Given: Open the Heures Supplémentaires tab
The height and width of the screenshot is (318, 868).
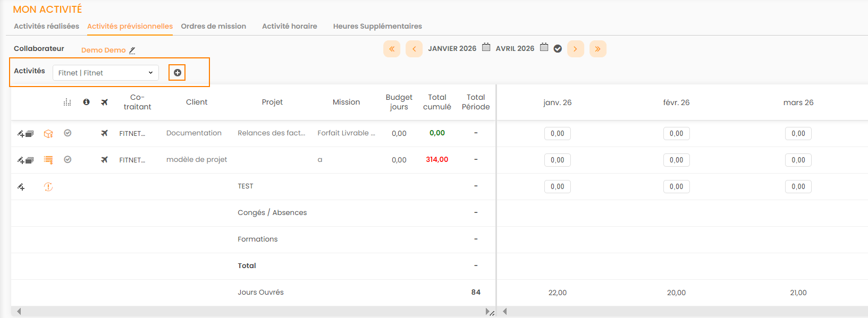Looking at the screenshot, I should pos(377,26).
